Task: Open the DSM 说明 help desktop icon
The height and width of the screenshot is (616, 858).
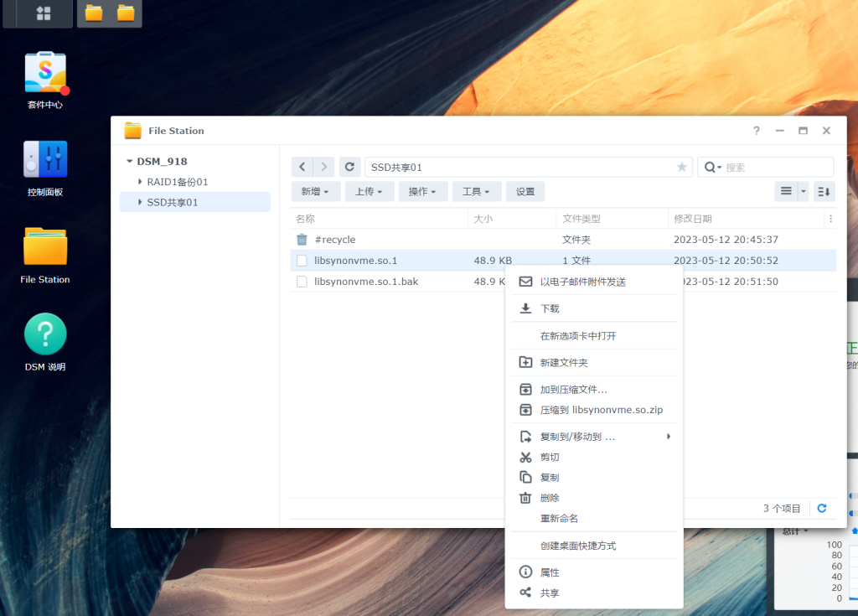Action: tap(45, 334)
